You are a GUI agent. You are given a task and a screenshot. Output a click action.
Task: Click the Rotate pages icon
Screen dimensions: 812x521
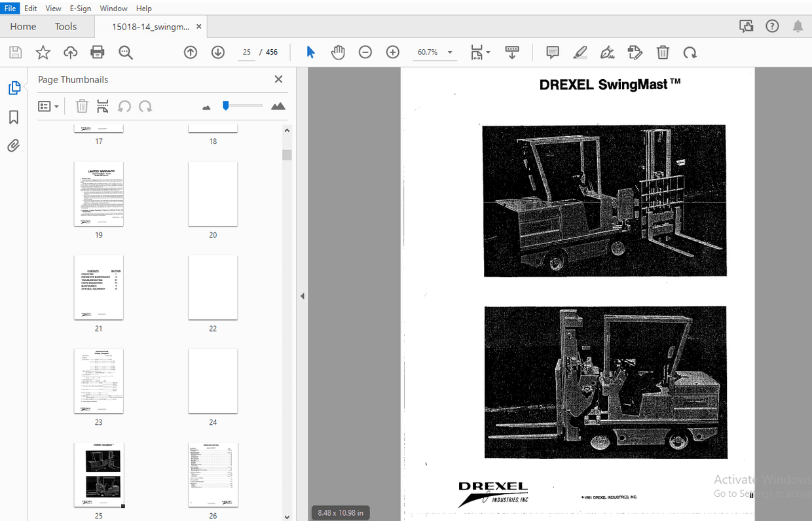point(690,52)
